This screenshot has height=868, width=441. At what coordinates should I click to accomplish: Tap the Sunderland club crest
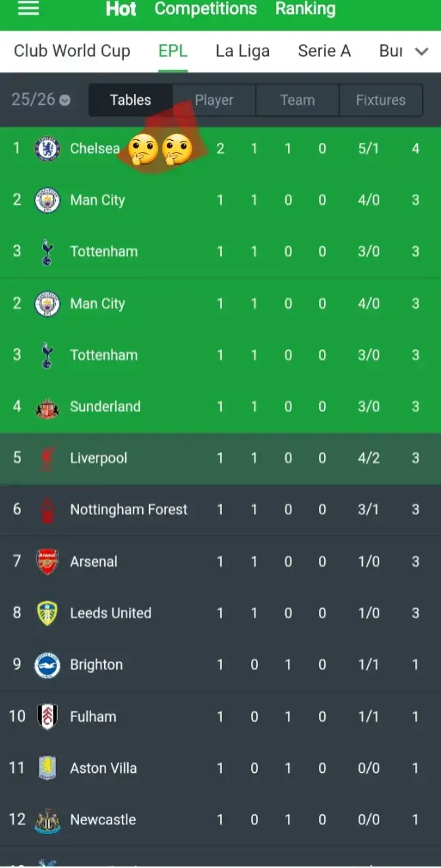pos(47,407)
